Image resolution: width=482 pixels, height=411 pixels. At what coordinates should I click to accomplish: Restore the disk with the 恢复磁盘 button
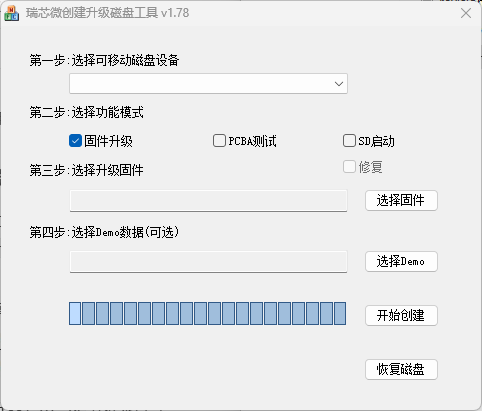click(x=401, y=369)
